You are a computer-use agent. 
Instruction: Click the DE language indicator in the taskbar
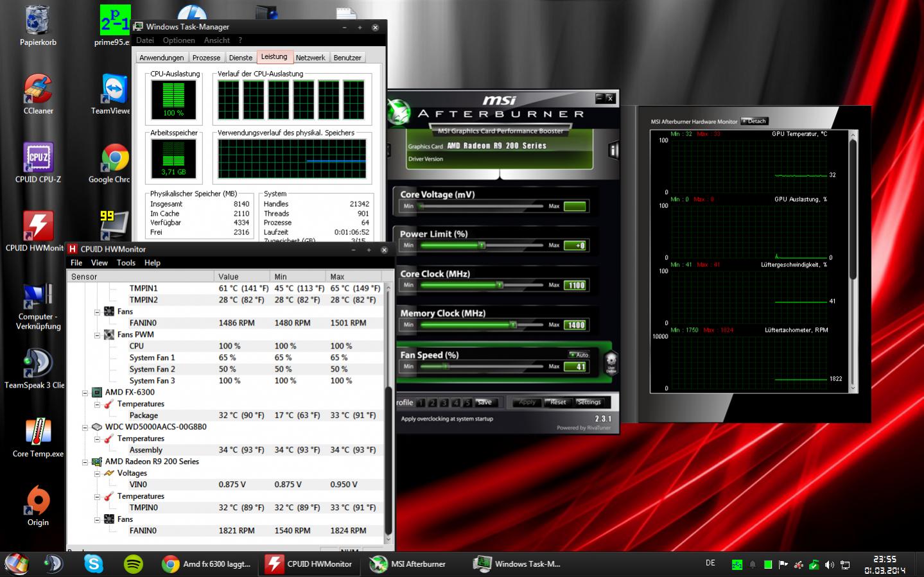point(710,563)
